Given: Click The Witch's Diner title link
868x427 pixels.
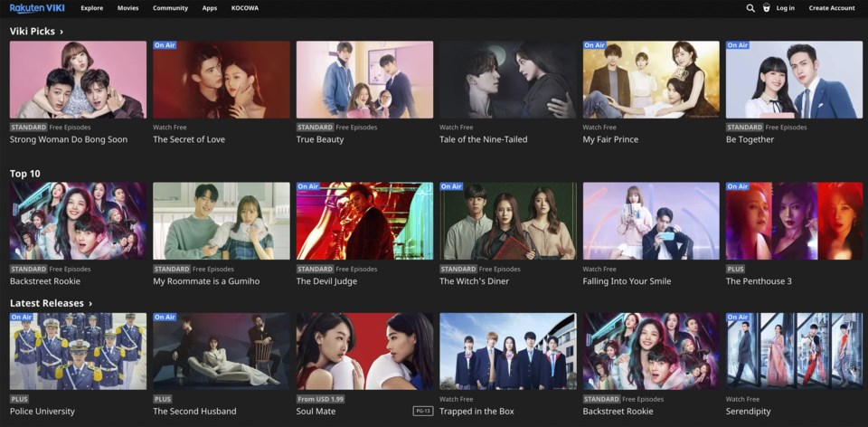Looking at the screenshot, I should (475, 281).
